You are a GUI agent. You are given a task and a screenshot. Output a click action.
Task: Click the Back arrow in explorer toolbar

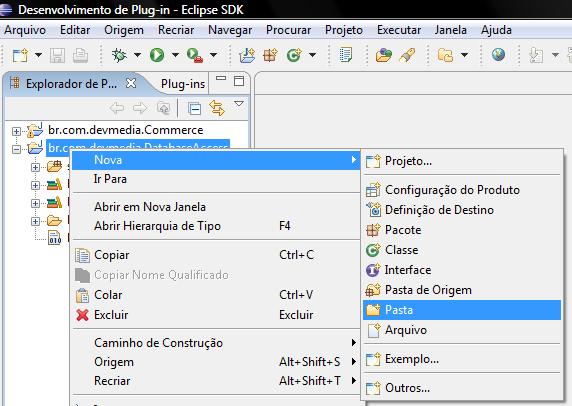point(117,108)
